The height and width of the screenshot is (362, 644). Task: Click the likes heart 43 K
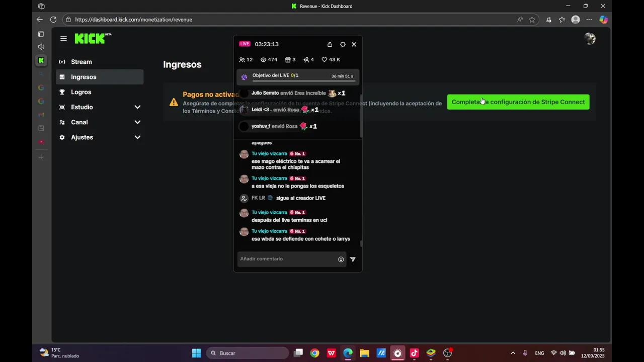(x=331, y=59)
